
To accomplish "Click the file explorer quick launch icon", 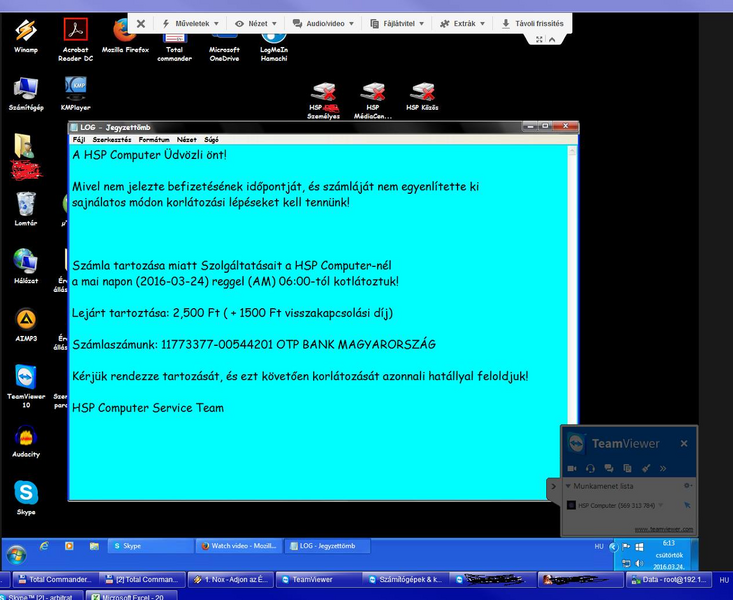I will tap(94, 546).
